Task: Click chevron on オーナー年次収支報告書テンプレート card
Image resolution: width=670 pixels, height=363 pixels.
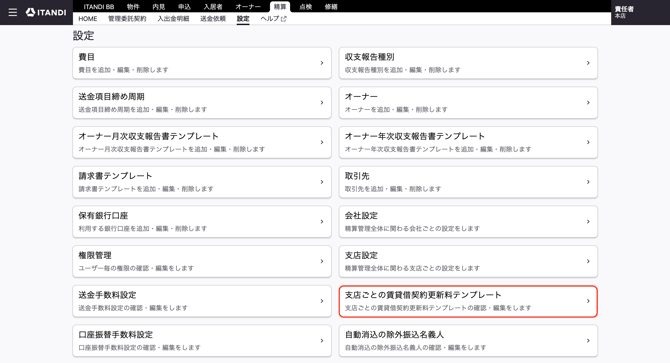Action: click(588, 142)
